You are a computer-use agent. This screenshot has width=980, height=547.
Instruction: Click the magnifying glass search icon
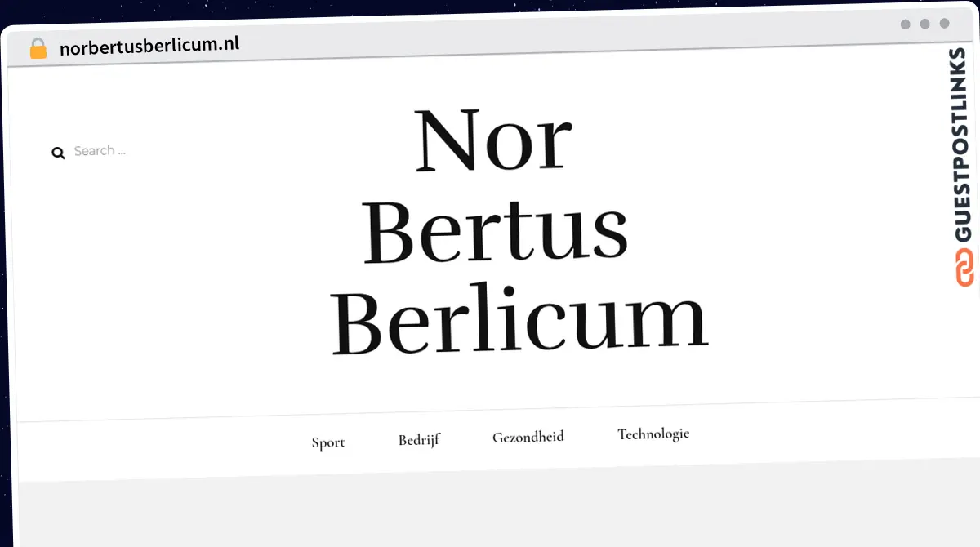click(x=58, y=153)
